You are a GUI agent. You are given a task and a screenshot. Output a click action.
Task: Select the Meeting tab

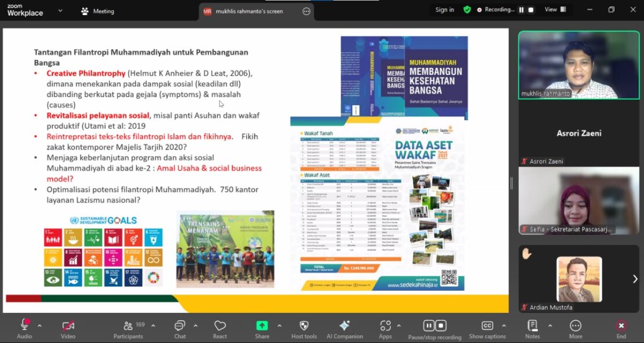[x=97, y=11]
